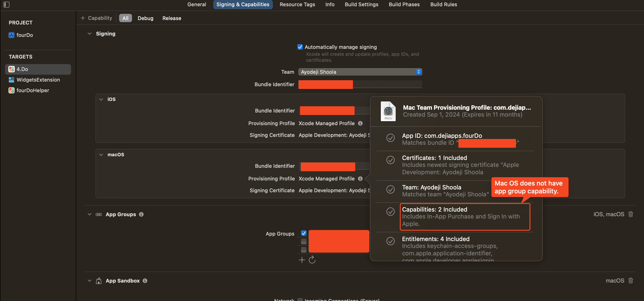Image resolution: width=644 pixels, height=301 pixels.
Task: Select the Debug configuration filter
Action: click(145, 18)
